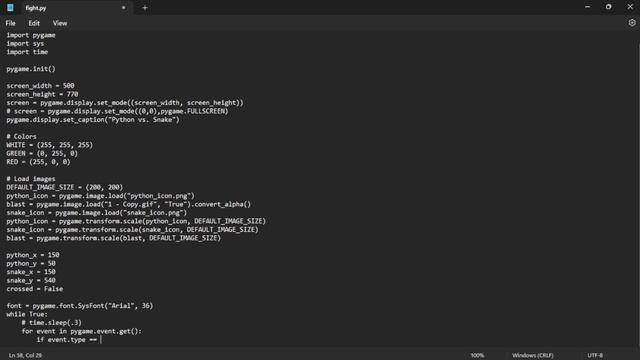The image size is (640, 360).
Task: Click the set_caption "Python vs. Snake" line
Action: point(93,120)
